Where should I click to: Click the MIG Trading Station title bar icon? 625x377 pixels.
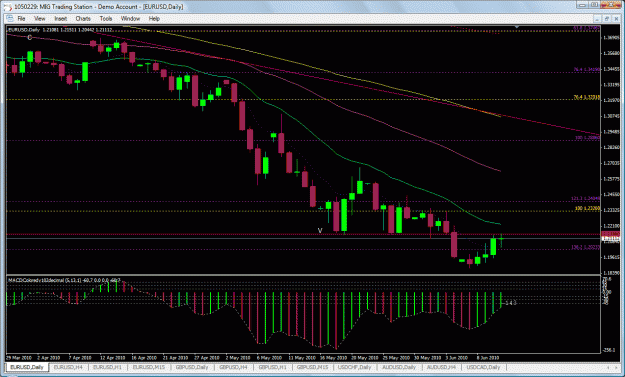click(x=7, y=6)
